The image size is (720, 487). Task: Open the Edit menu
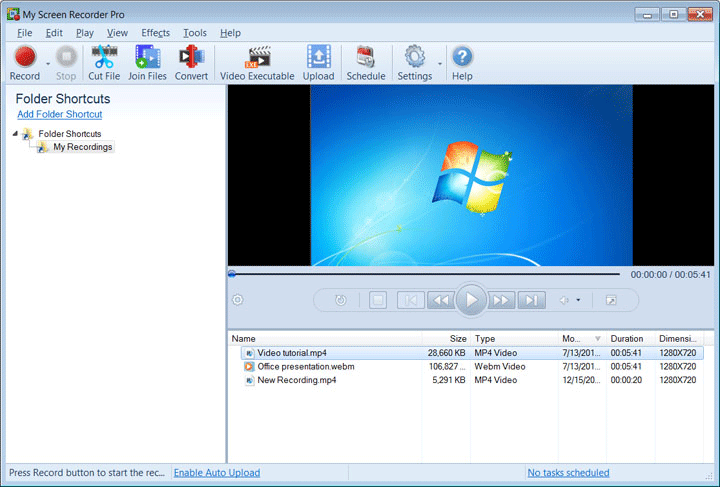click(x=54, y=33)
